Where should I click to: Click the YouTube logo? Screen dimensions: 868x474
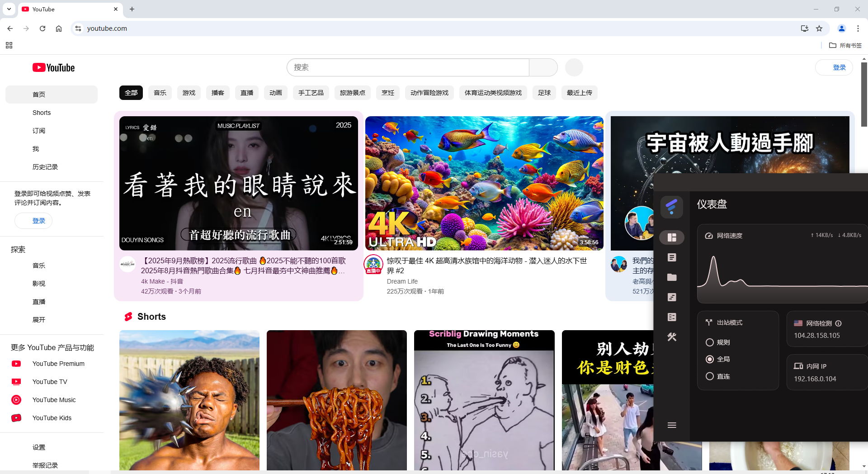point(53,67)
